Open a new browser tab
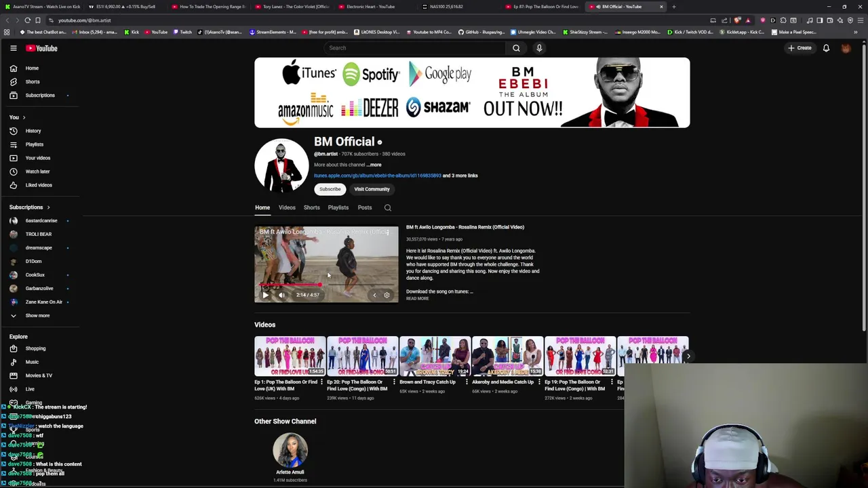Image resolution: width=868 pixels, height=488 pixels. click(x=673, y=7)
